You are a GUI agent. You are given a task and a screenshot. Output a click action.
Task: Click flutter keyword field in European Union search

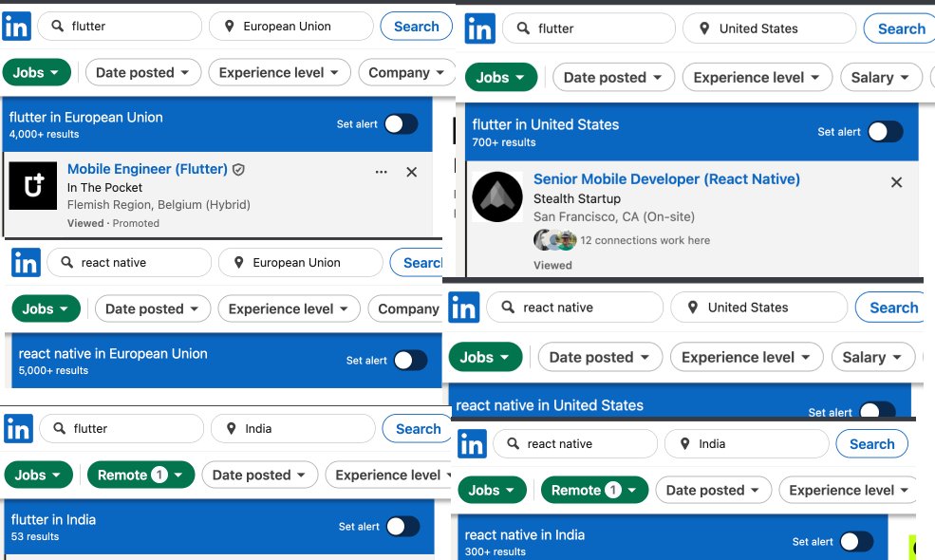(120, 27)
